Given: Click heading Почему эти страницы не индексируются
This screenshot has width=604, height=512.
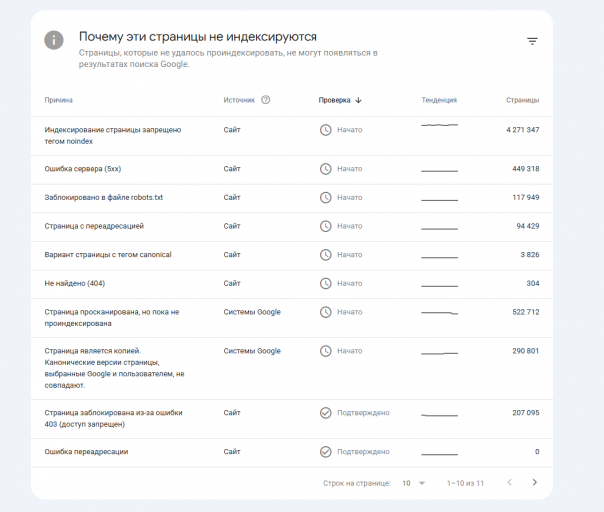Looking at the screenshot, I should pos(198,37).
